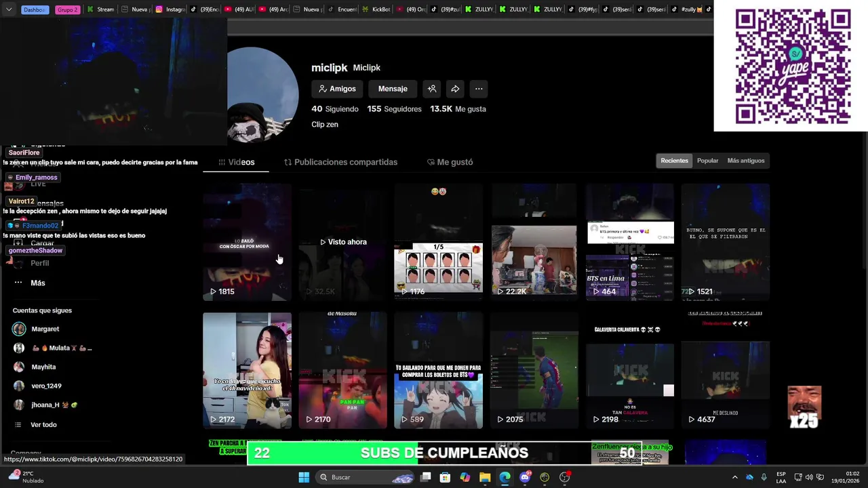Sort videos by Más antiguos
Viewport: 868px width, 488px height.
tap(745, 161)
